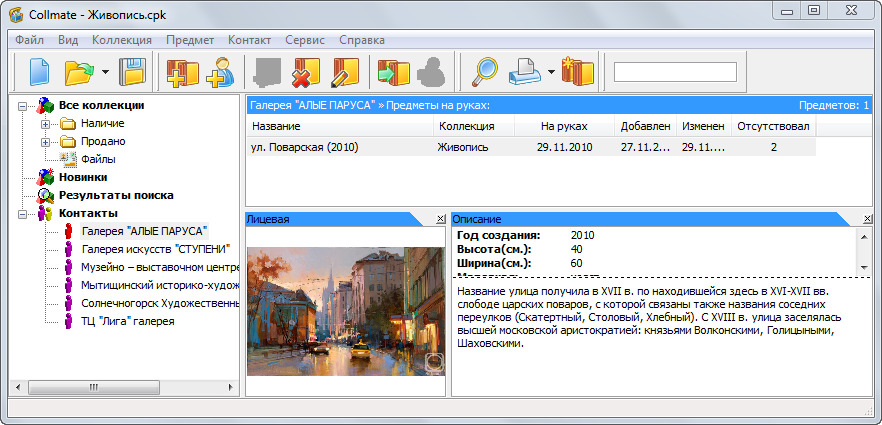
Task: Collapse the Контакты tree branch
Action: coord(23,214)
